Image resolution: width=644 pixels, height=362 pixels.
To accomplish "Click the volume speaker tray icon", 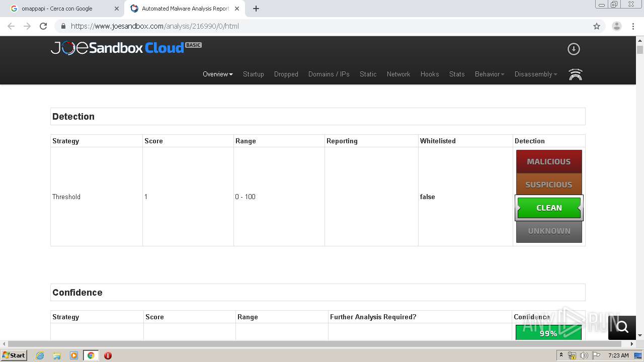I will 584,355.
